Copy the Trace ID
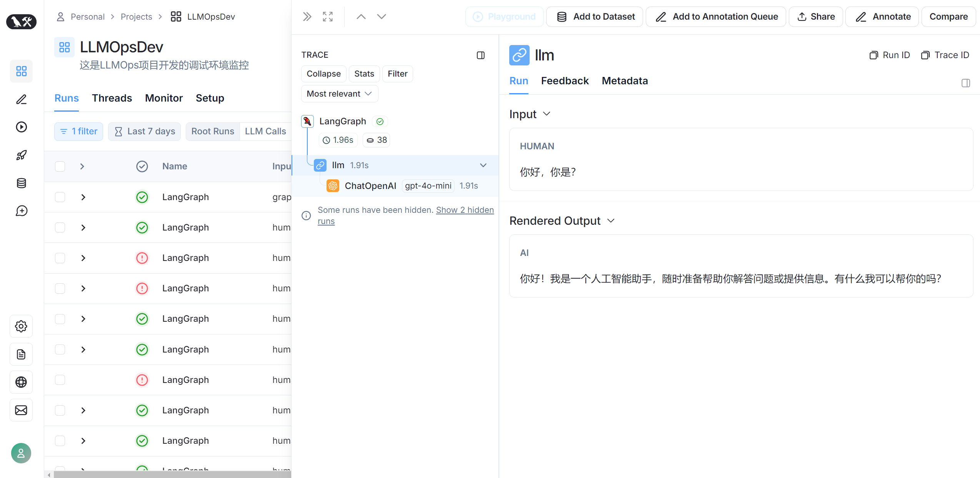Viewport: 980px width, 478px height. 945,55
